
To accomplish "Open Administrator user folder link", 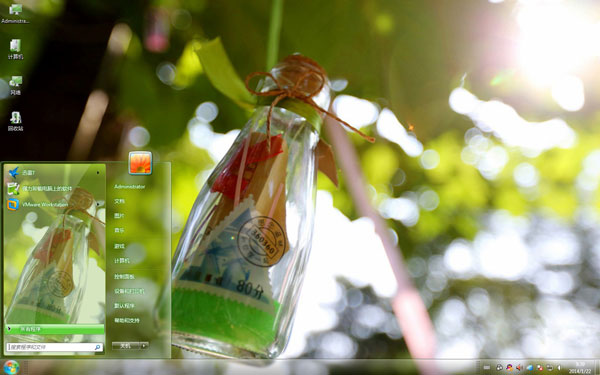I will (129, 186).
